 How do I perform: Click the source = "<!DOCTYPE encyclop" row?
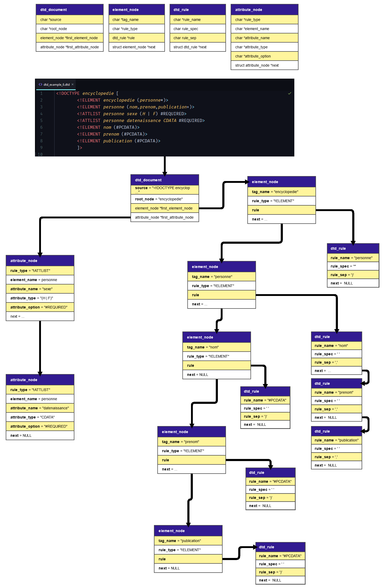pos(165,190)
